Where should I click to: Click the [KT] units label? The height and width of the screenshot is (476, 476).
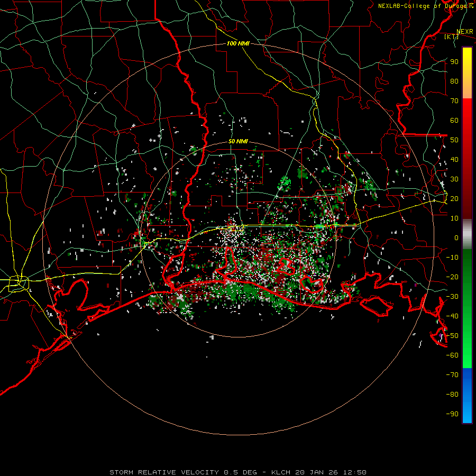pos(452,36)
